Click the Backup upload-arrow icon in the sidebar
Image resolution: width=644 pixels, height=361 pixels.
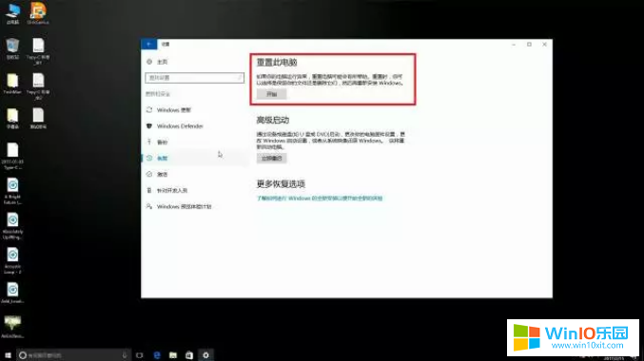pyautogui.click(x=149, y=142)
